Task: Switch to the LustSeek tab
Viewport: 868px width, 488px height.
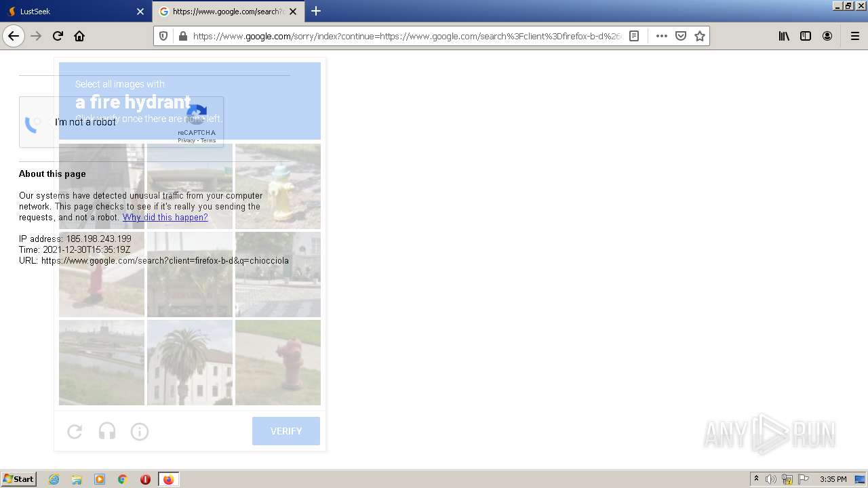Action: click(76, 12)
